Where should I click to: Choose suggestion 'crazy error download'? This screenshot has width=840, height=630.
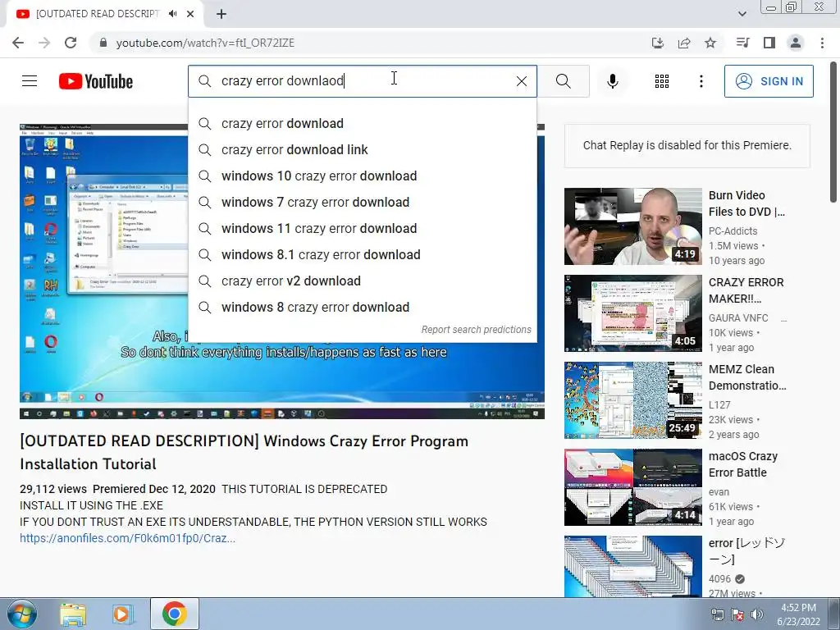(x=362, y=123)
